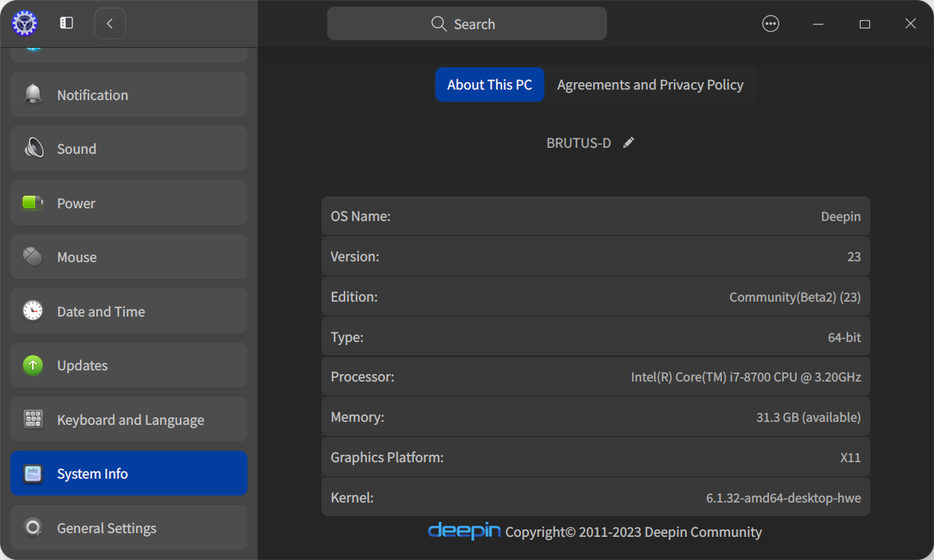The height and width of the screenshot is (560, 934).
Task: Click the 31.3 GB memory value
Action: [808, 417]
